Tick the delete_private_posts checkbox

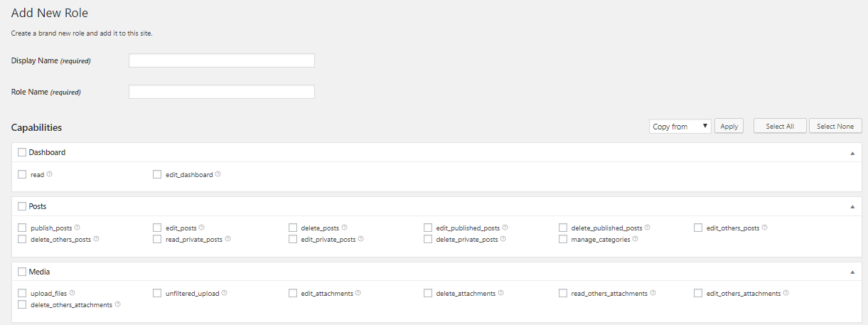[428, 240]
